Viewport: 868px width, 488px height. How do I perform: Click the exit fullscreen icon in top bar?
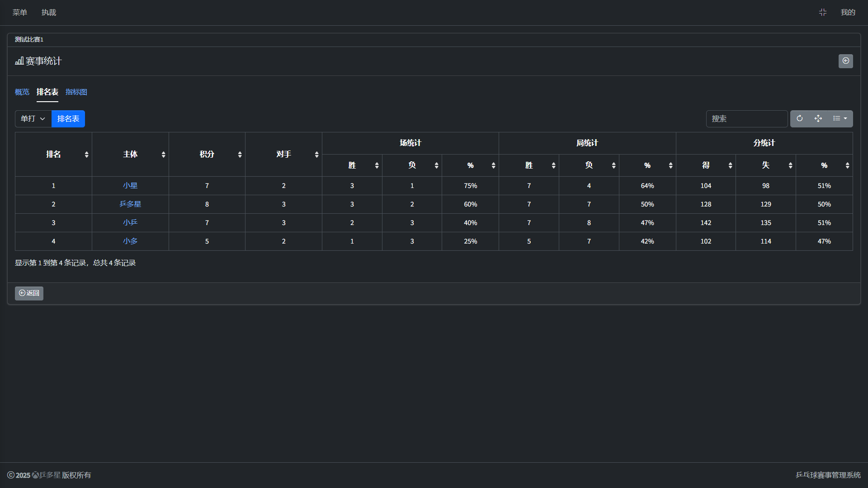click(823, 13)
